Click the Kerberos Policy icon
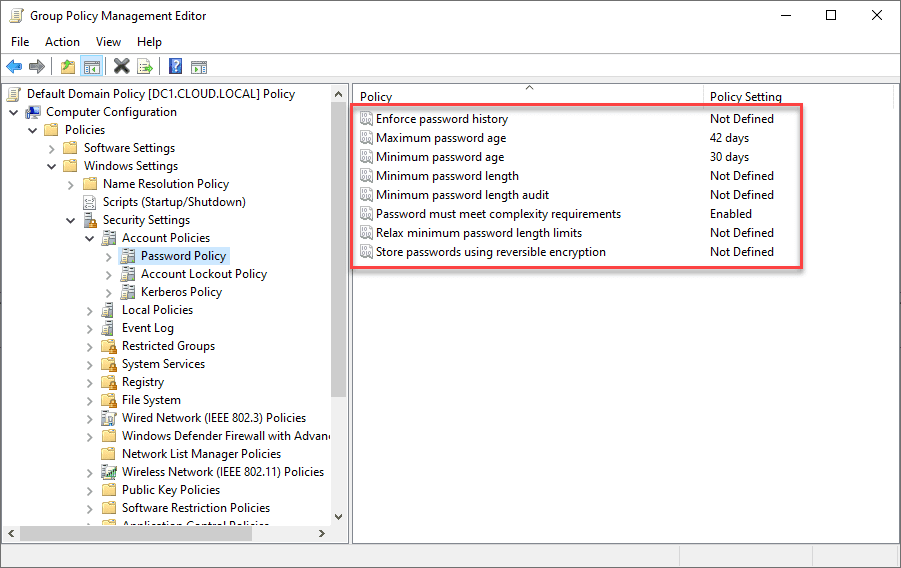The height and width of the screenshot is (568, 901). click(128, 292)
